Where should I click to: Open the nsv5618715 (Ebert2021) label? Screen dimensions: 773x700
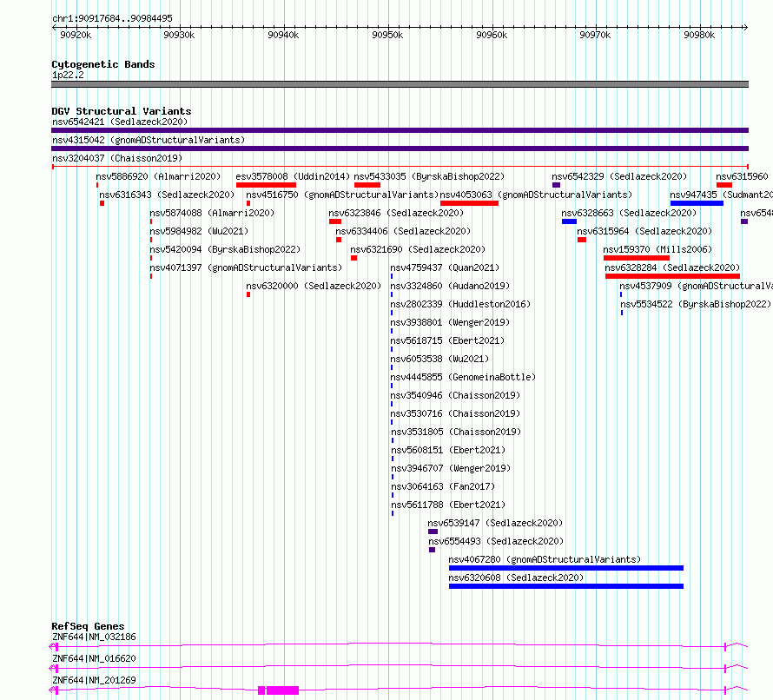pyautogui.click(x=447, y=340)
